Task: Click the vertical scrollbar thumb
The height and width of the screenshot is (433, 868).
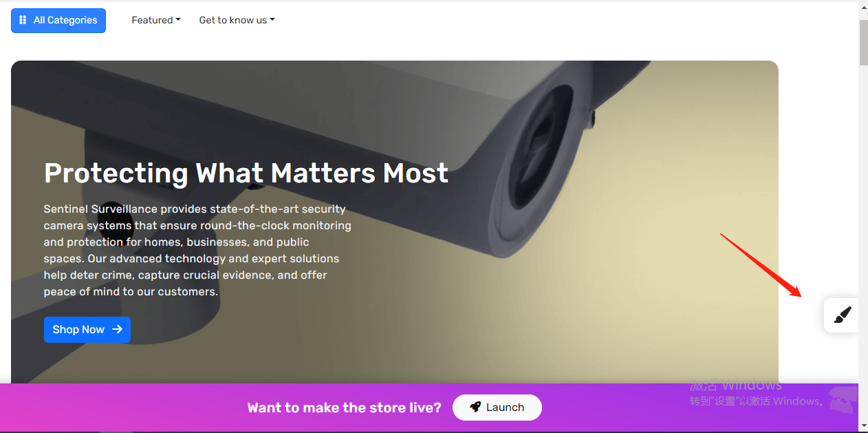Action: pyautogui.click(x=863, y=41)
